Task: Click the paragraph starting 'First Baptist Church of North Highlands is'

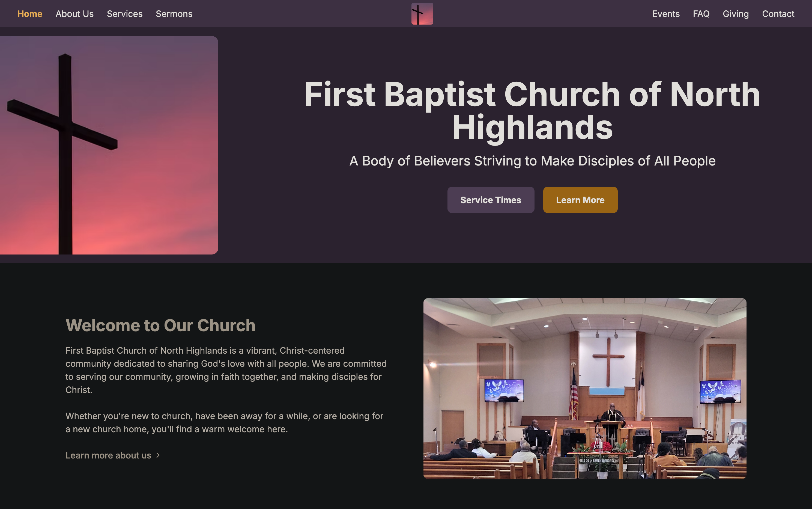Action: [x=226, y=370]
